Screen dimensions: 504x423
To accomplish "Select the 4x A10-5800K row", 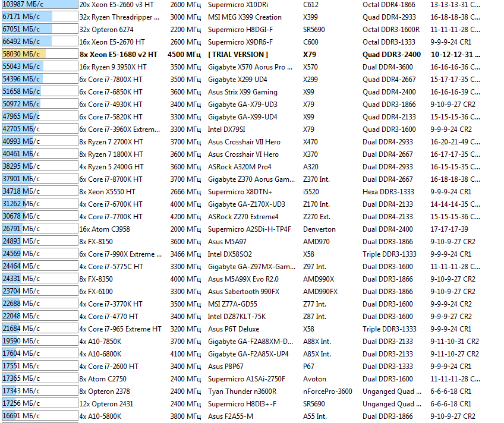I will tap(100, 418).
